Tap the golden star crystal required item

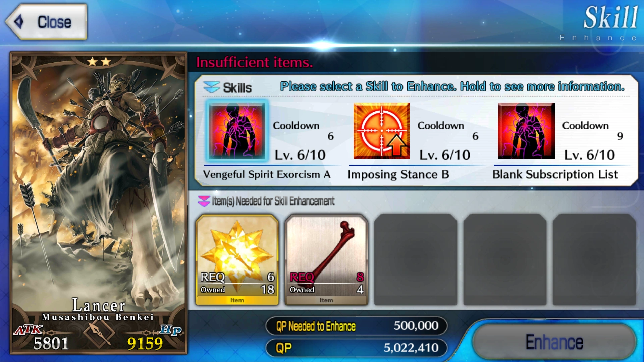coord(237,260)
